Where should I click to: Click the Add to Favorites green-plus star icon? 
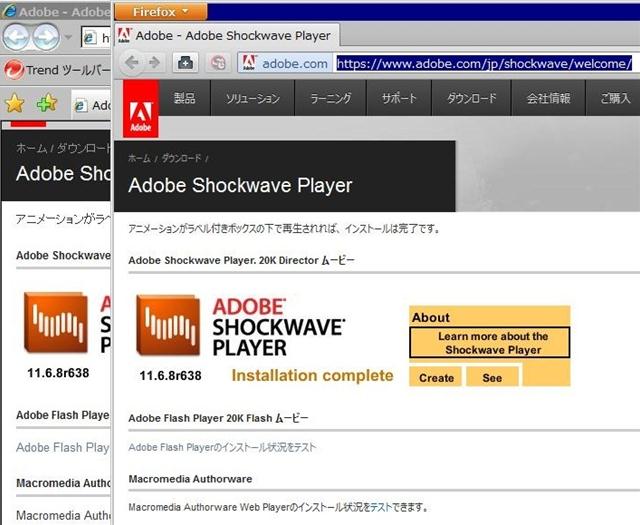[47, 103]
